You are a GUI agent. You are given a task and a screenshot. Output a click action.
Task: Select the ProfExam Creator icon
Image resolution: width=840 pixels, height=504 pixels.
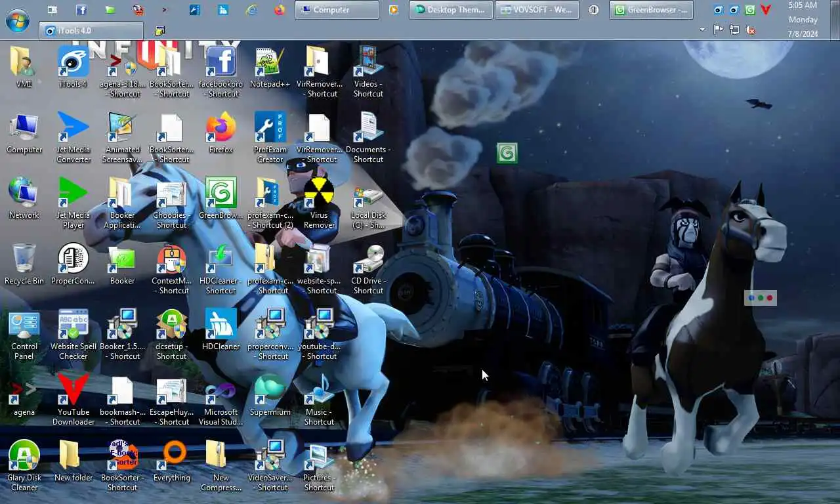pyautogui.click(x=270, y=137)
